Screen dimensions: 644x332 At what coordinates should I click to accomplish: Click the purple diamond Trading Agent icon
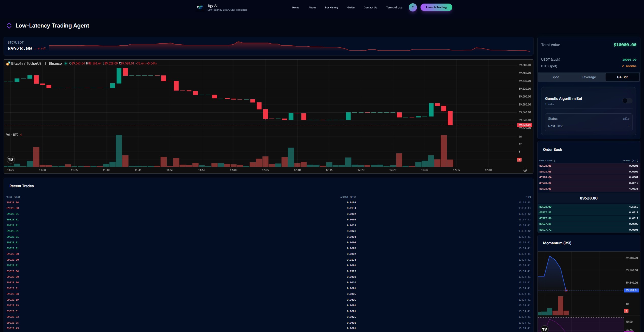pos(9,25)
